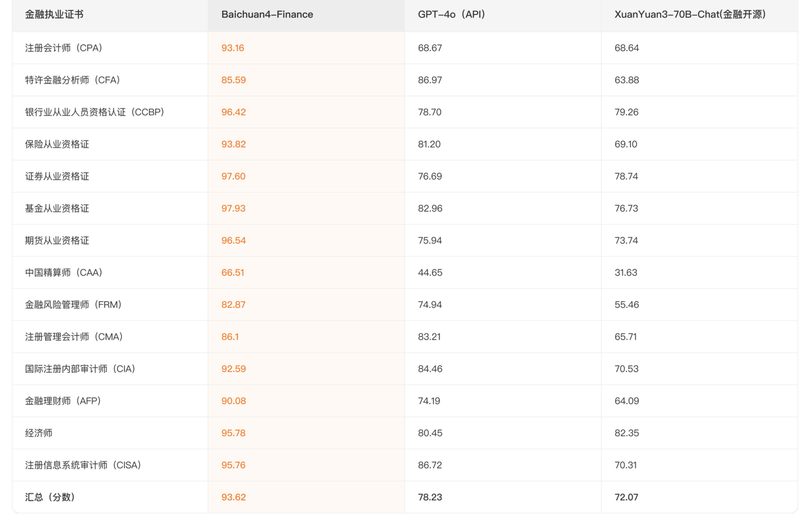Select the 注册会计师 (CPA) row label
The image size is (812, 520).
pos(64,48)
